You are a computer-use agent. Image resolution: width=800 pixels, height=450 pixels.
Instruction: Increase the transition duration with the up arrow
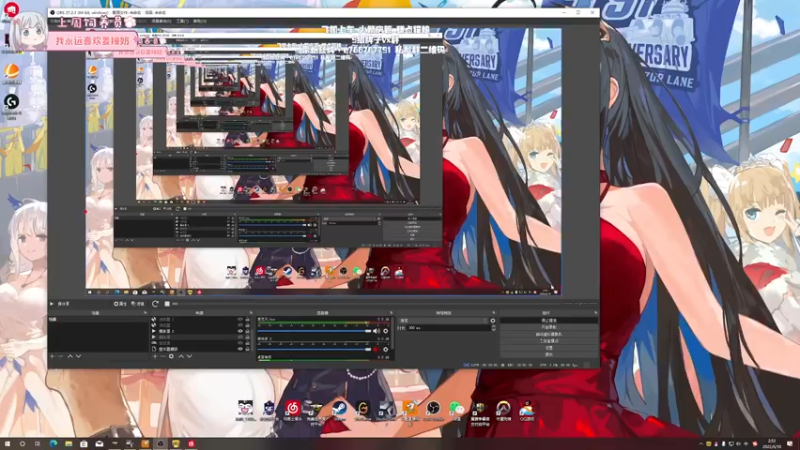tap(493, 327)
